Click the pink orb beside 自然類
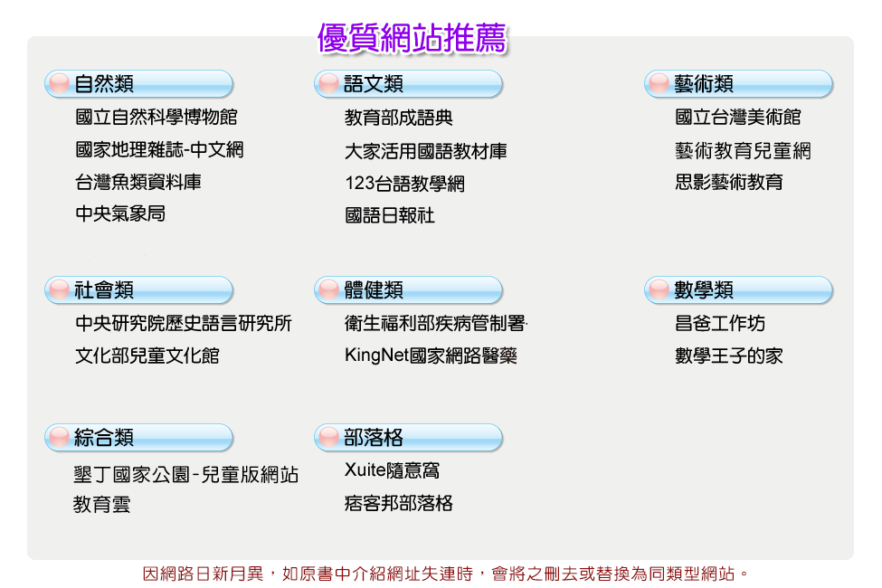 (x=59, y=84)
